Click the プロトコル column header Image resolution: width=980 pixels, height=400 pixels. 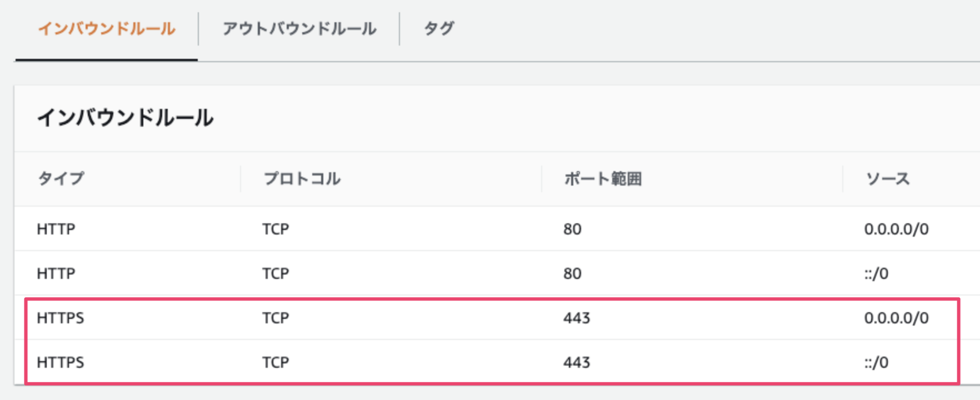pos(302,178)
